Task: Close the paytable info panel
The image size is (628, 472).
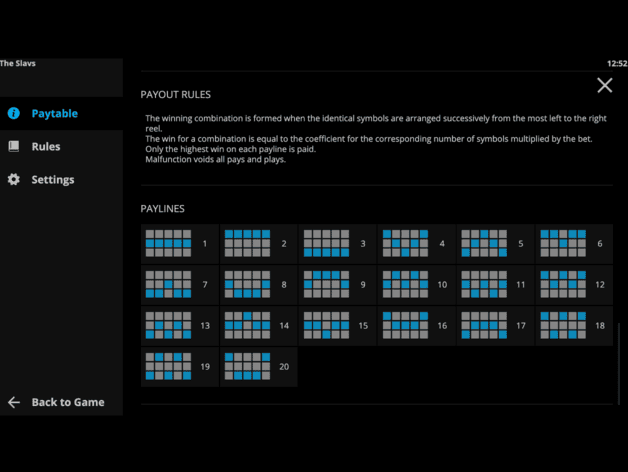Action: 605,85
